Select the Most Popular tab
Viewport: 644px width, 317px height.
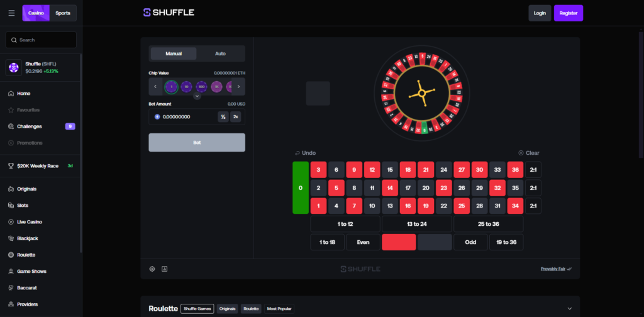[279, 309]
